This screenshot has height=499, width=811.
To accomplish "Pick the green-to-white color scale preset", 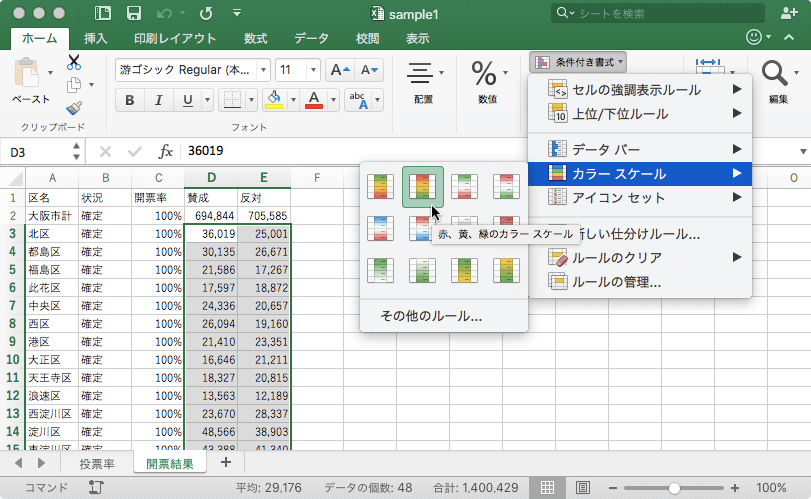I will tap(380, 270).
